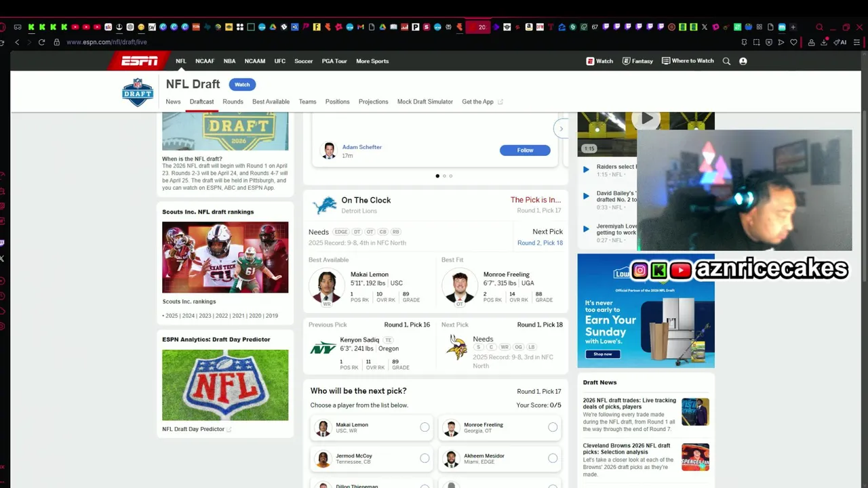Click the bookmark heart icon
Viewport: 868px width, 488px height.
[x=793, y=42]
